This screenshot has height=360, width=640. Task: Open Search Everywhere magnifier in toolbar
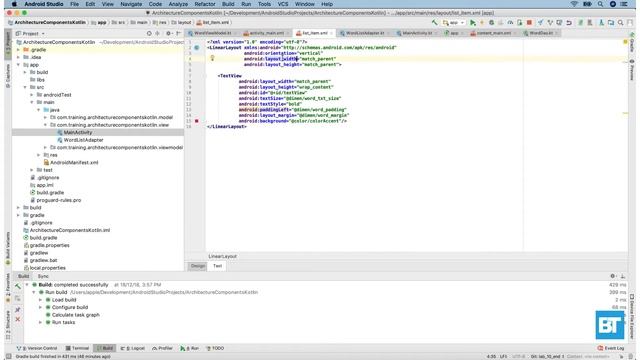tap(620, 23)
